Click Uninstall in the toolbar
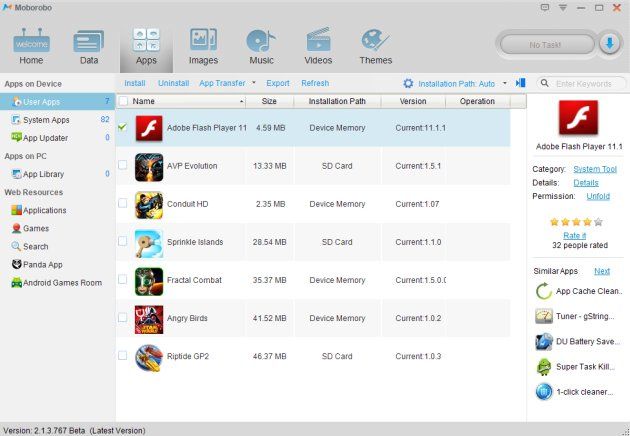The width and height of the screenshot is (630, 436). tap(174, 83)
